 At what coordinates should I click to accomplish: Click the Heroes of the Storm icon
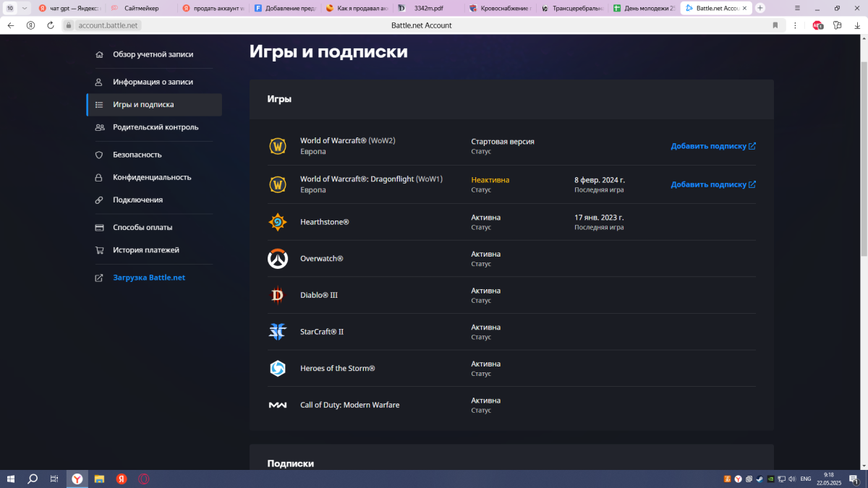pyautogui.click(x=278, y=369)
